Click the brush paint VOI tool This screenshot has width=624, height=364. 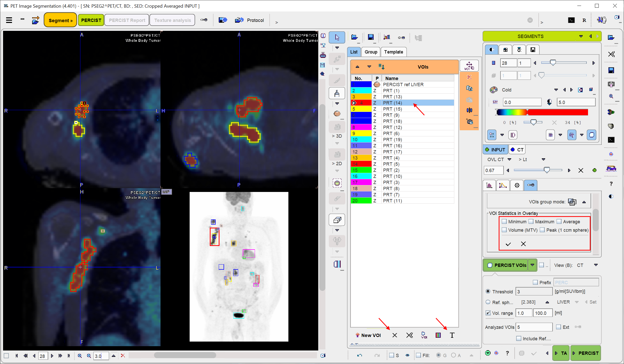[x=337, y=94]
